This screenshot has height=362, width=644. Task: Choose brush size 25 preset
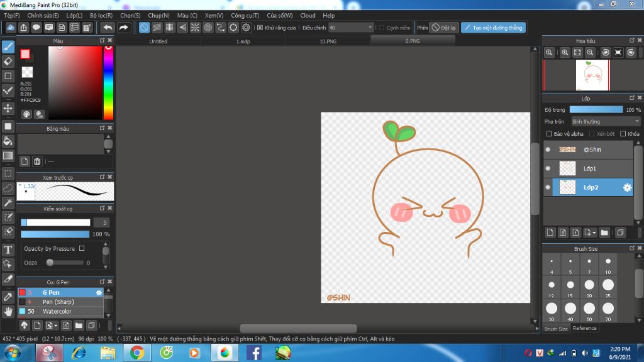coord(608,287)
